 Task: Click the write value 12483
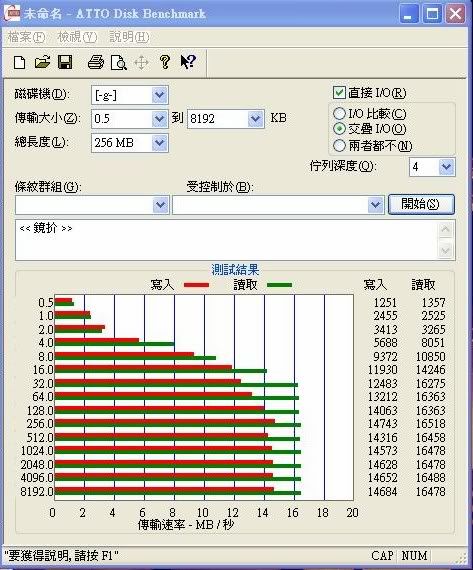coord(382,384)
